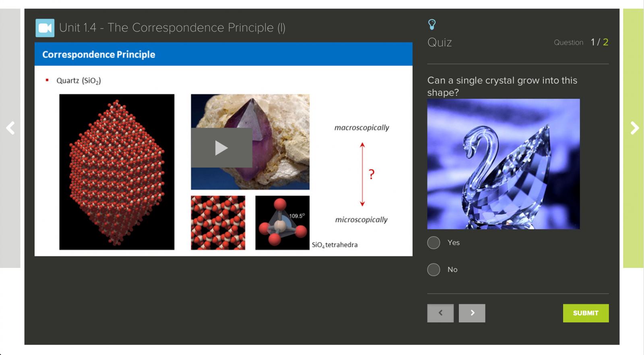
Task: Click the SiO4 tetrahedra molecule image
Action: click(282, 223)
